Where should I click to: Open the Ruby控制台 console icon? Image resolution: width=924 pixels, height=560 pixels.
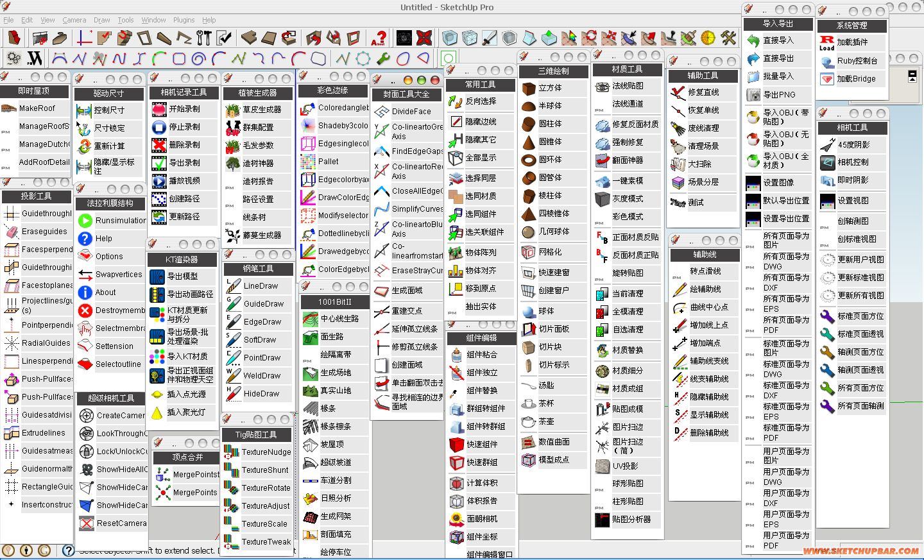[827, 61]
